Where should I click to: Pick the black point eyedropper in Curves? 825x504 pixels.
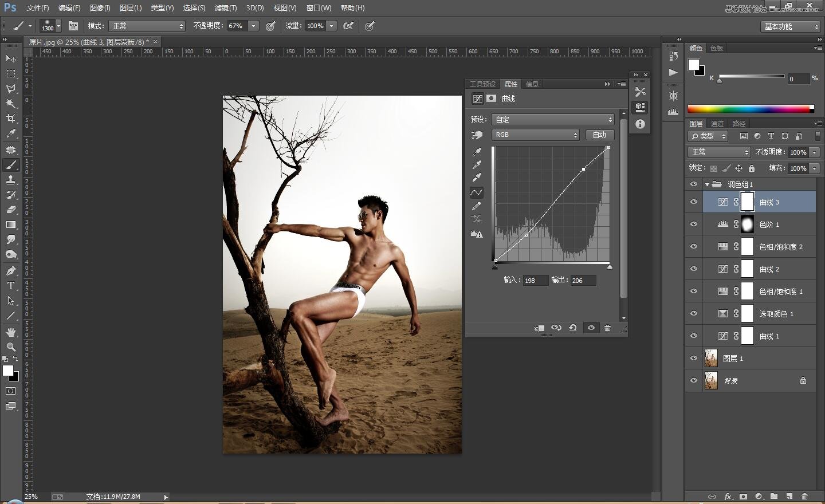[477, 152]
